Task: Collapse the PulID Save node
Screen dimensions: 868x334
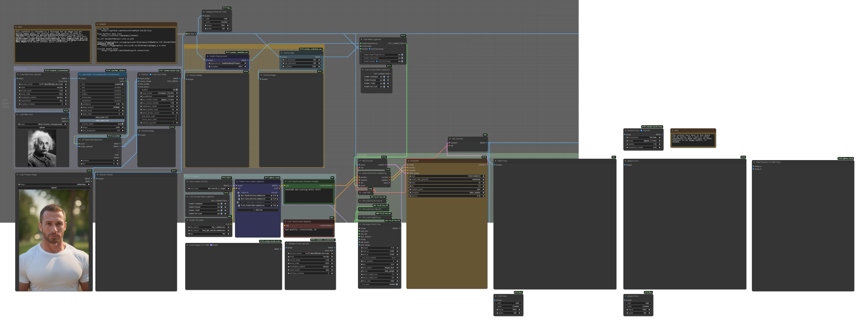Action: pos(496,296)
